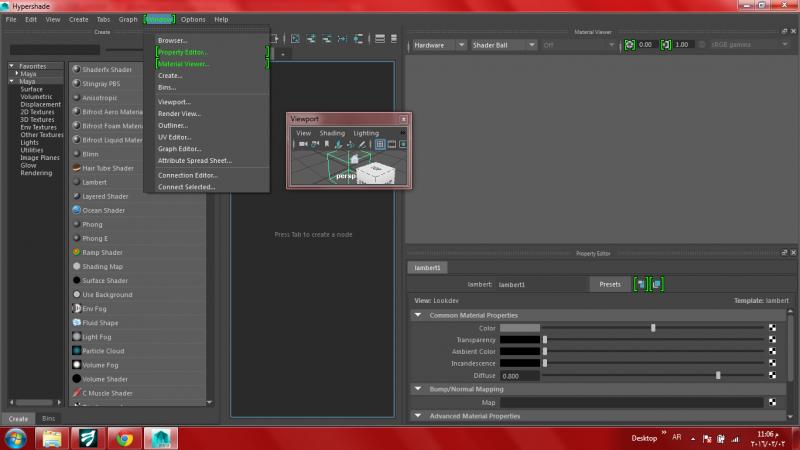The width and height of the screenshot is (800, 450).
Task: Open the Shading menu in Viewport window
Action: [332, 133]
